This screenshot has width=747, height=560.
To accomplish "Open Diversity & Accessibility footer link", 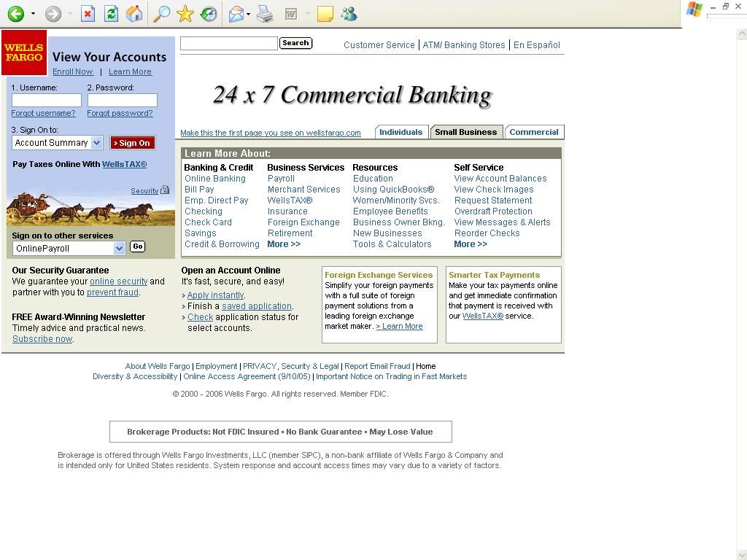I will point(135,376).
